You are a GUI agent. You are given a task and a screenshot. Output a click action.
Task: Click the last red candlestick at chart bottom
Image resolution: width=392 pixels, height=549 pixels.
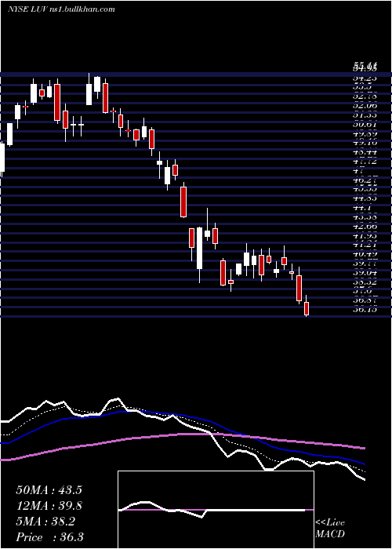[307, 308]
